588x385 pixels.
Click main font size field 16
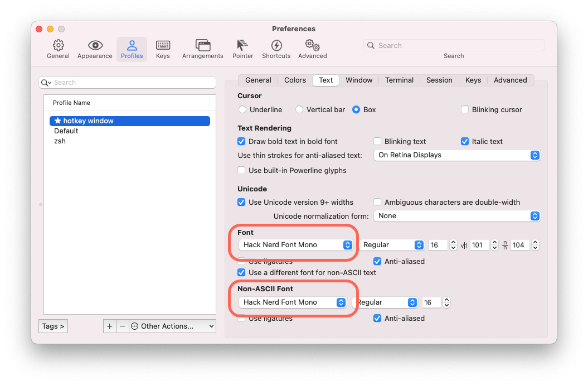coord(438,245)
